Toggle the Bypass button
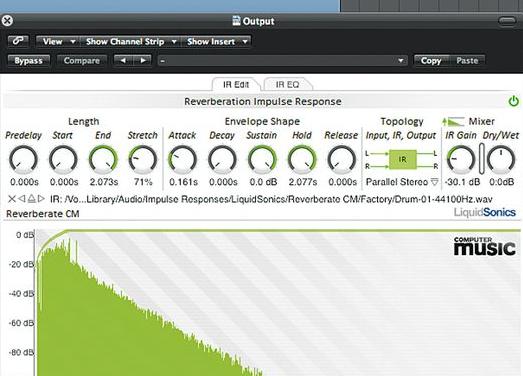 [x=29, y=61]
